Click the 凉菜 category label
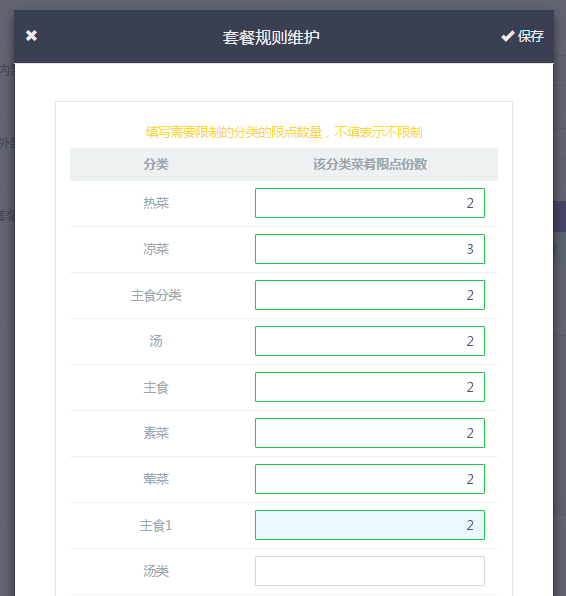 click(156, 249)
